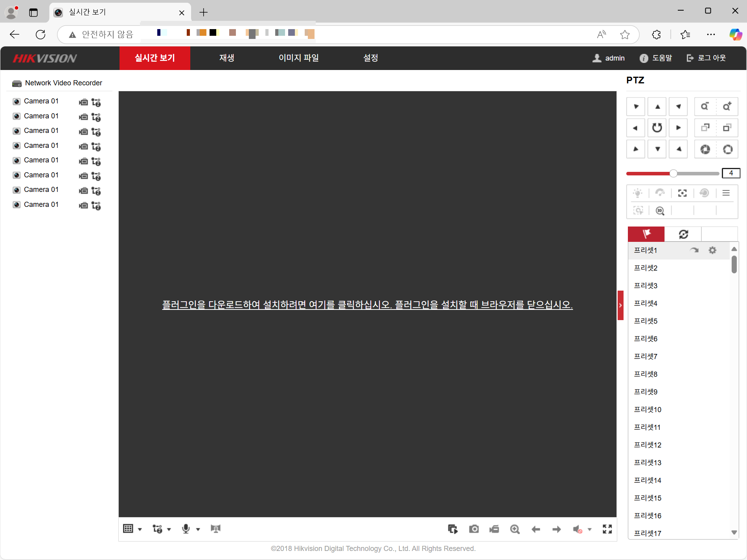Screen dimensions: 747x560
Task: Click the PTZ speed value box showing 4
Action: [731, 173]
